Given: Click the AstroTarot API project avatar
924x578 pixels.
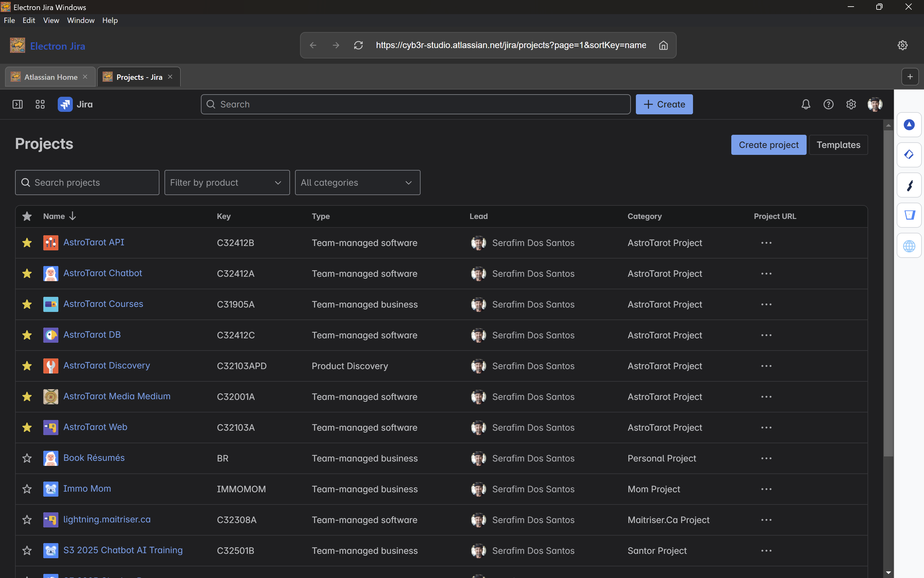Looking at the screenshot, I should (x=51, y=243).
